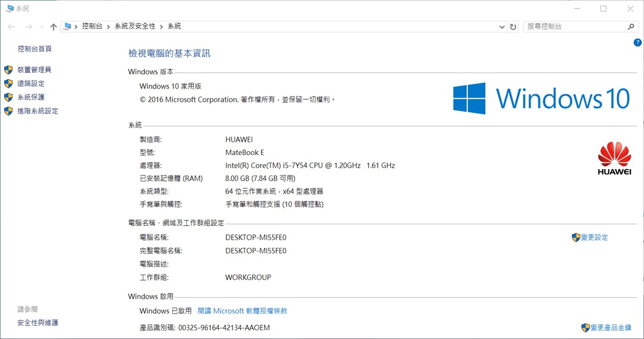The height and width of the screenshot is (339, 644).
Task: Click the Intel Core i5-7Y54 processor text
Action: point(310,165)
